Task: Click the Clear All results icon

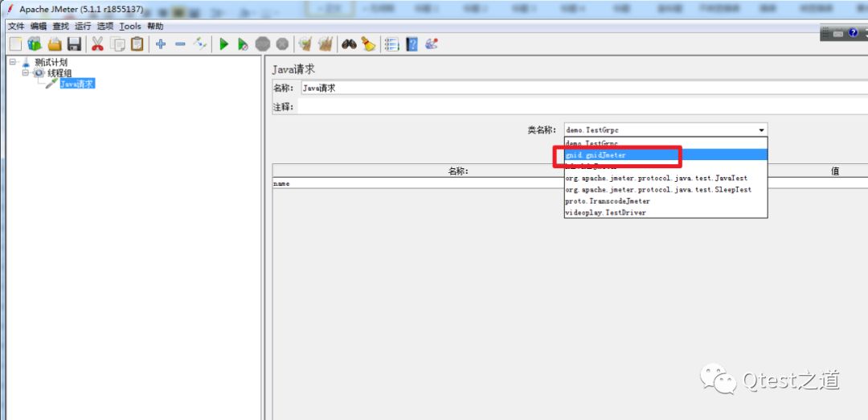Action: point(325,43)
